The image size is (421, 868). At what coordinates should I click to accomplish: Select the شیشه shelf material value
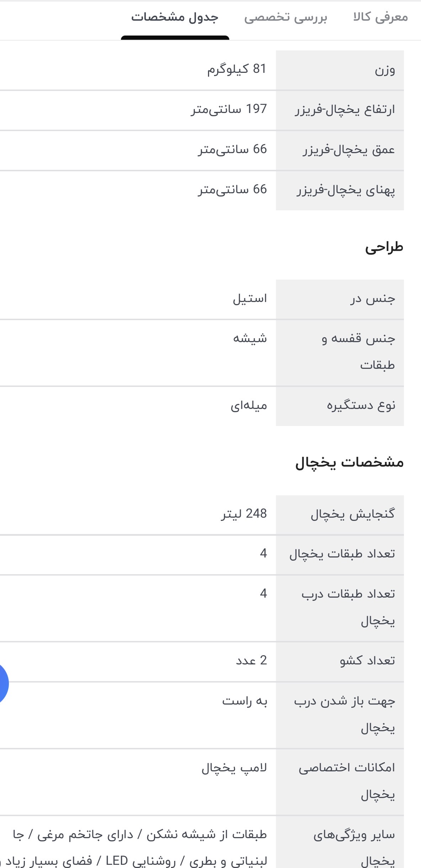[250, 338]
